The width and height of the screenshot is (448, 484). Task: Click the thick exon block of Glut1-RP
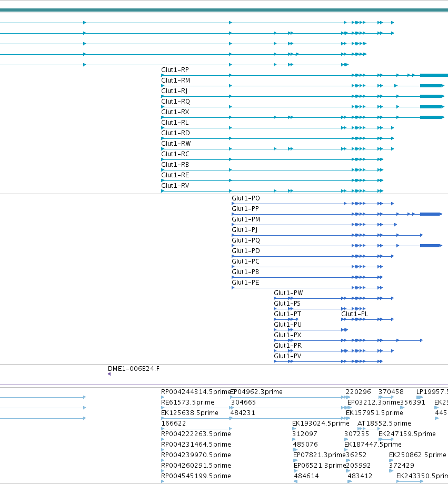434,75
